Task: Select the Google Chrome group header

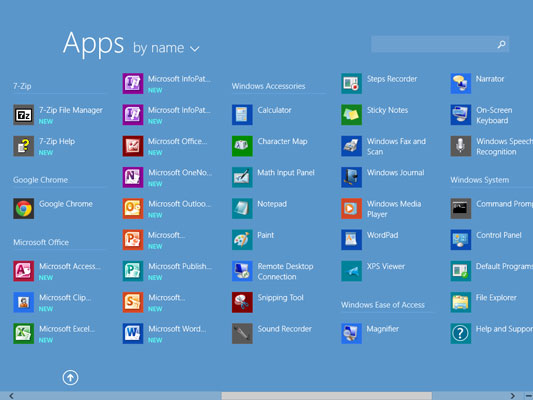Action: click(x=40, y=180)
